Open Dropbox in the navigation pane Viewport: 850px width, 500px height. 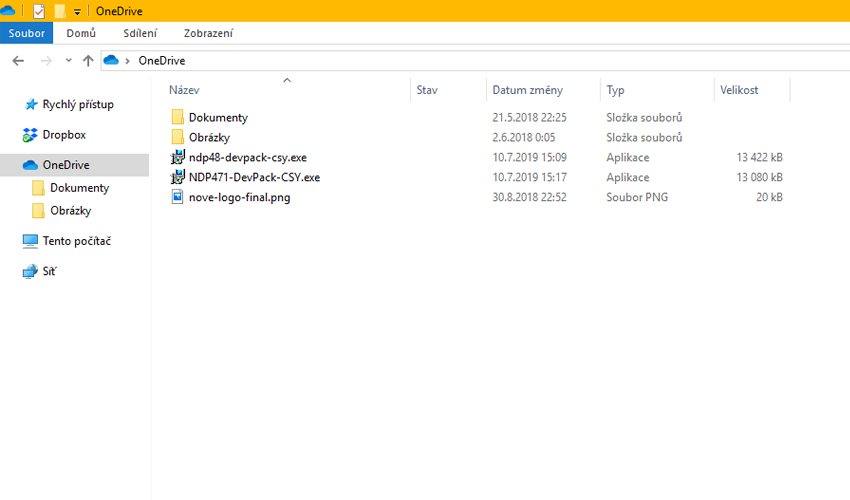pos(64,134)
